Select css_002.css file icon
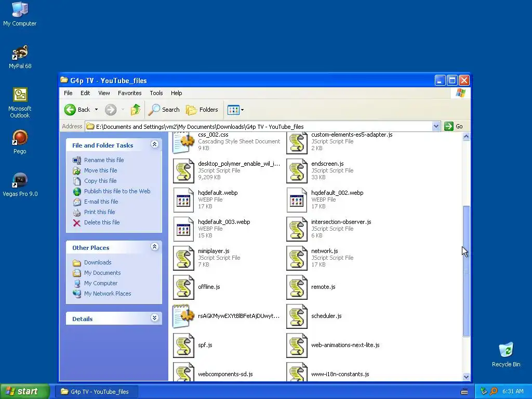The width and height of the screenshot is (532, 399). point(183,142)
